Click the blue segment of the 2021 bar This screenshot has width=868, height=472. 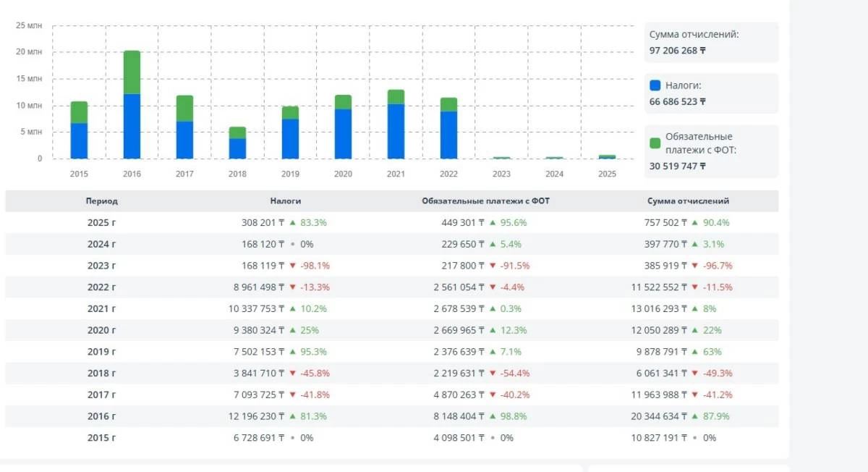pyautogui.click(x=396, y=132)
